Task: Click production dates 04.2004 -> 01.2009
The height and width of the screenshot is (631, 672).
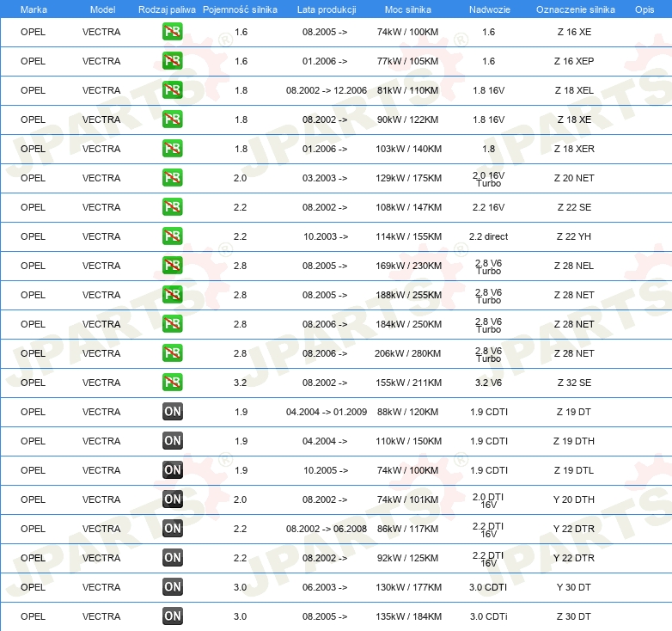Action: 327,412
